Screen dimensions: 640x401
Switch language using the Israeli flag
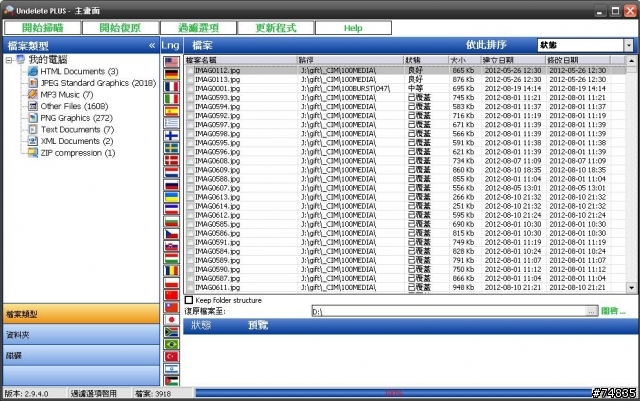pyautogui.click(x=171, y=369)
